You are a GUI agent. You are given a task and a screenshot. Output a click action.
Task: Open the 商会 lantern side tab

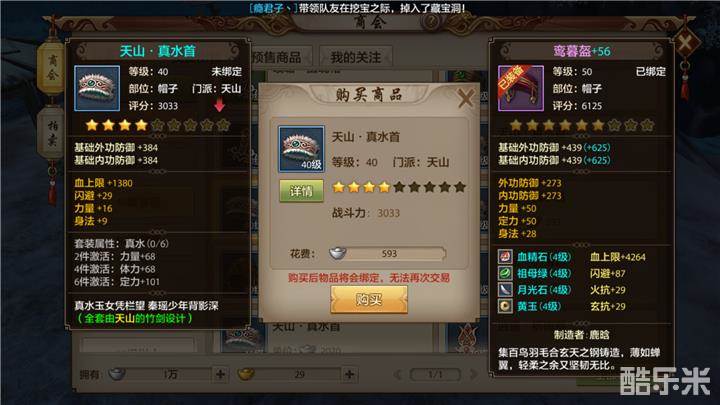[52, 68]
